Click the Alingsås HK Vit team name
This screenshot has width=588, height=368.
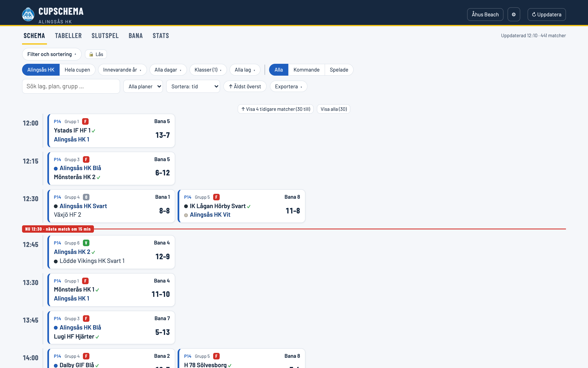(x=210, y=215)
